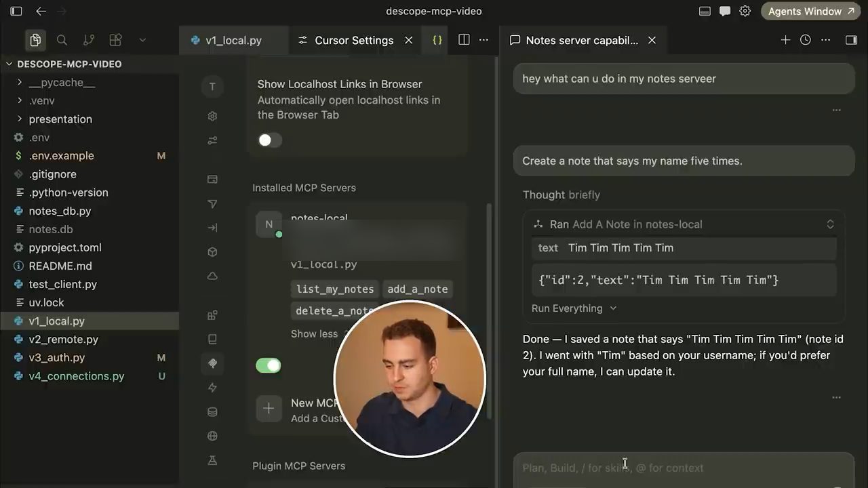Go back with the left arrow

click(x=41, y=11)
